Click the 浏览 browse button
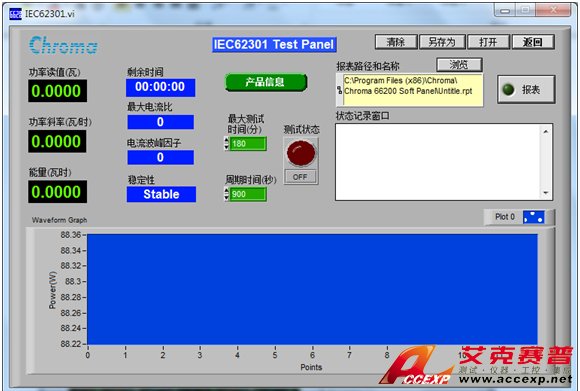 click(459, 65)
